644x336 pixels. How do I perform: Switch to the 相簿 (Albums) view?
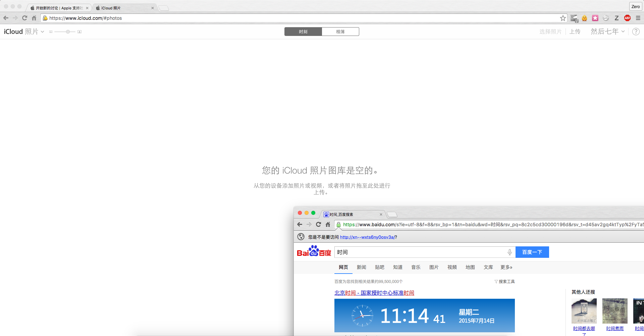[340, 32]
